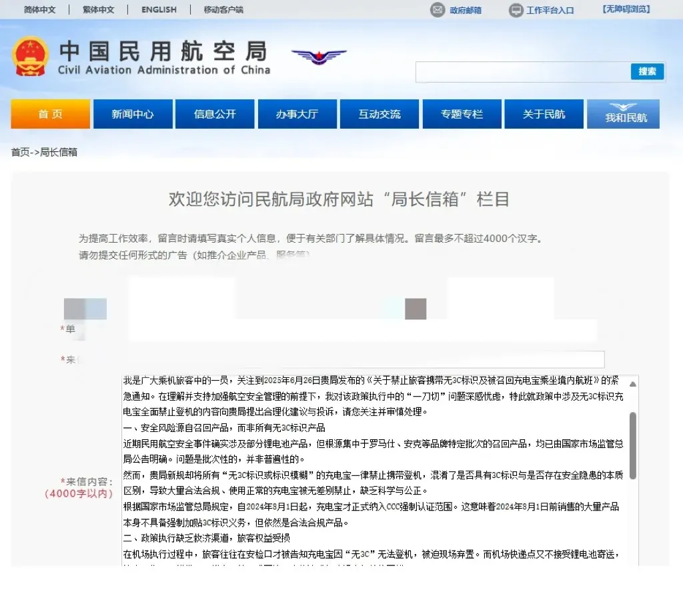Click the line 二、政策执行缺乏救济渠道
This screenshot has width=683, height=616.
tap(207, 538)
